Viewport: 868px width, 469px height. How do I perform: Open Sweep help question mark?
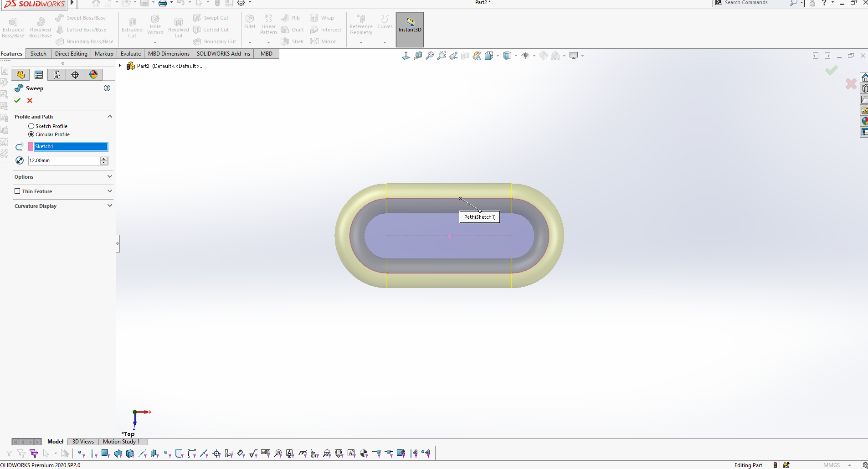pyautogui.click(x=107, y=88)
